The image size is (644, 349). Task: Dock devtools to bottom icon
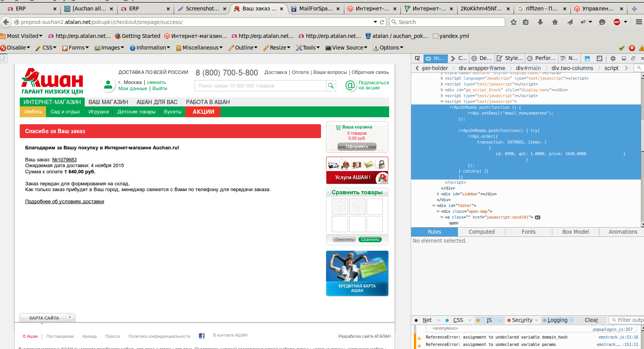[624, 58]
